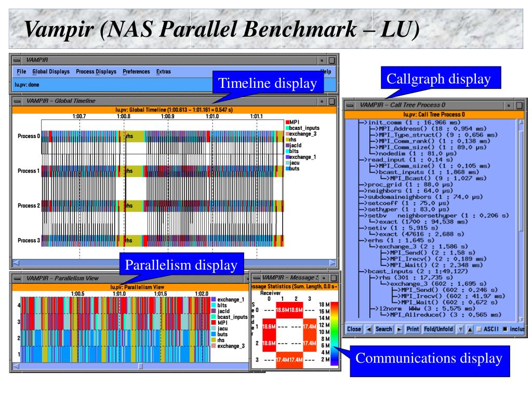Viewport: 532px width, 399px height.
Task: Click the buts swatch in Parallelism legend
Action: click(x=214, y=334)
